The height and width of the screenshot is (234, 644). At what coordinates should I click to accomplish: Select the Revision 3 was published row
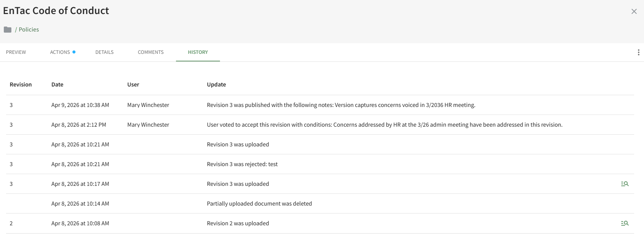[341, 105]
